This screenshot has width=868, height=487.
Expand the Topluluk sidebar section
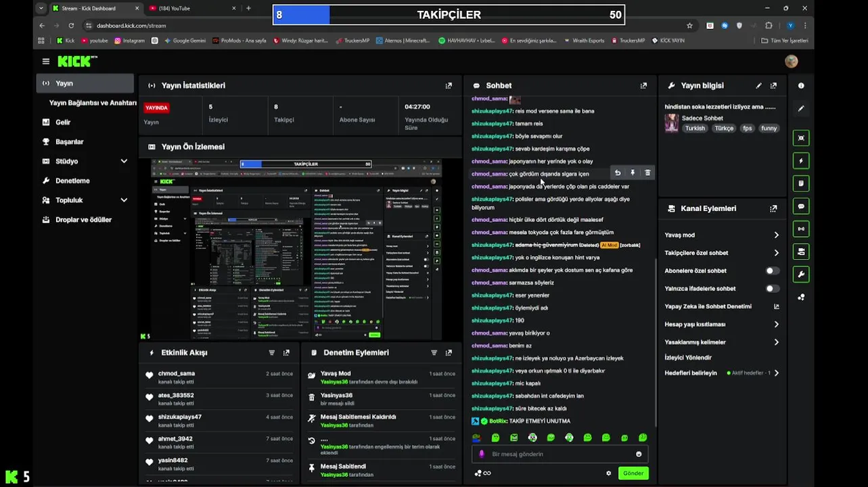pos(124,200)
